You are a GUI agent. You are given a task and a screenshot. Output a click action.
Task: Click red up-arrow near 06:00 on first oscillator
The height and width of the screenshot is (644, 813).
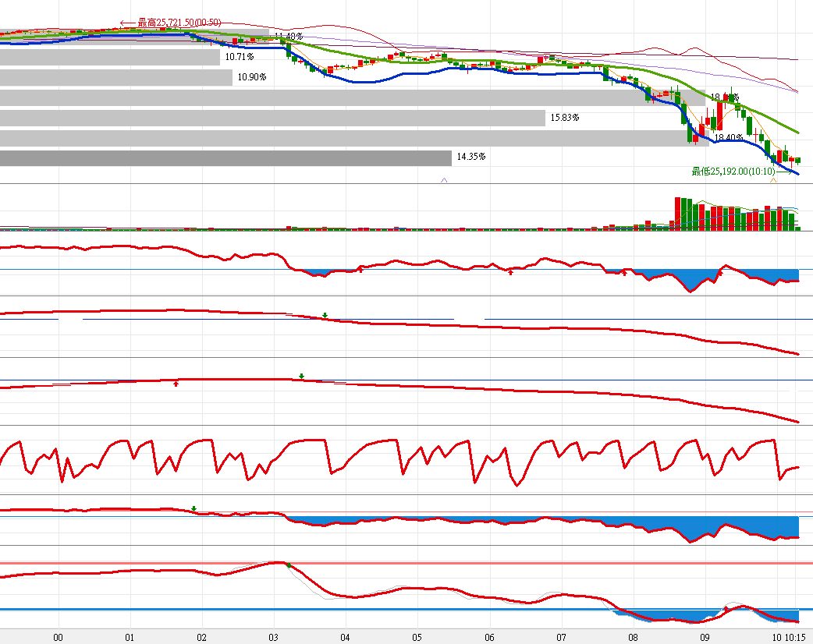(511, 271)
